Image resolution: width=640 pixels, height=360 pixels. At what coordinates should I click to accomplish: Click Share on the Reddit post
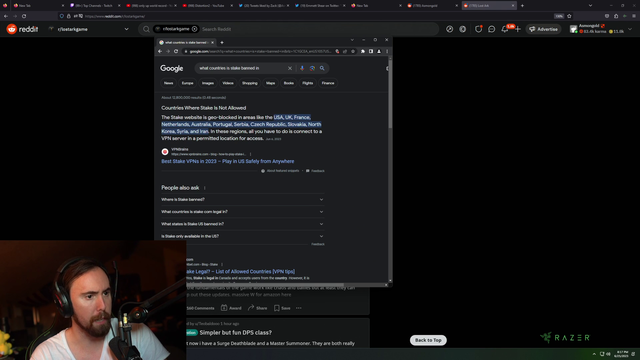[258, 308]
